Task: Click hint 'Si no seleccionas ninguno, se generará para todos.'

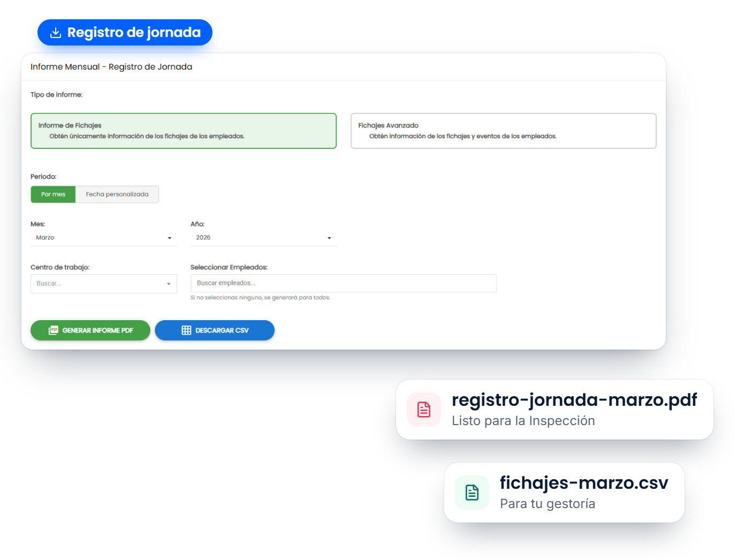Action: click(x=260, y=298)
